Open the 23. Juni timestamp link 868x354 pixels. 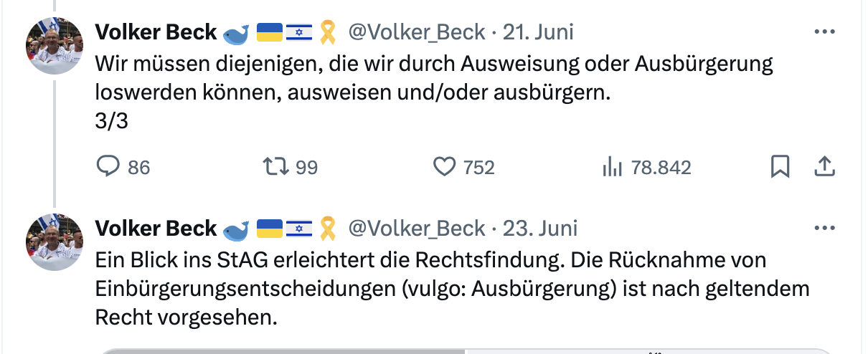[x=539, y=229]
